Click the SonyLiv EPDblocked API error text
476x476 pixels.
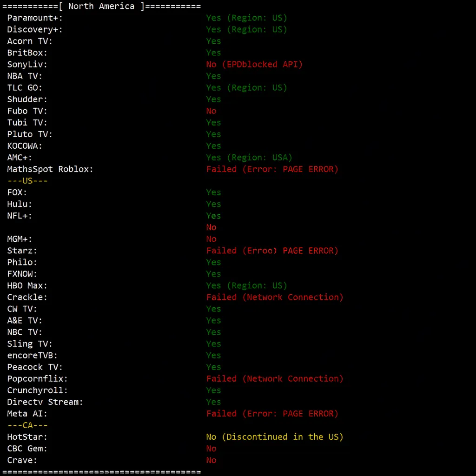tap(254, 64)
